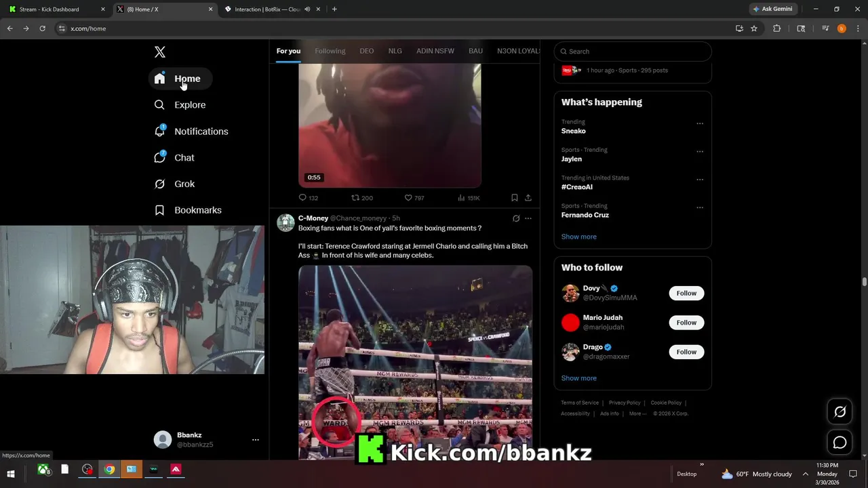Open Windows notification center
Image resolution: width=868 pixels, height=488 pixels.
tap(854, 474)
